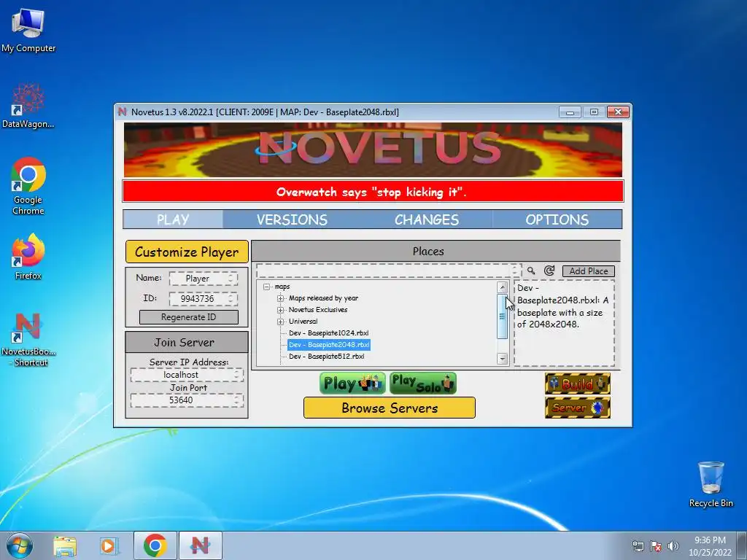This screenshot has height=560, width=747.
Task: Click the search magnifier icon in Places
Action: pyautogui.click(x=531, y=271)
